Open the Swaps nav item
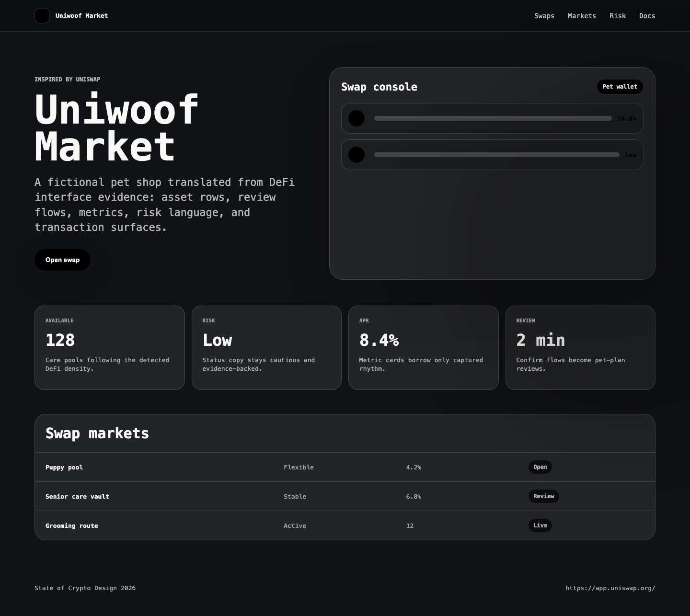The height and width of the screenshot is (616, 690). pos(544,16)
